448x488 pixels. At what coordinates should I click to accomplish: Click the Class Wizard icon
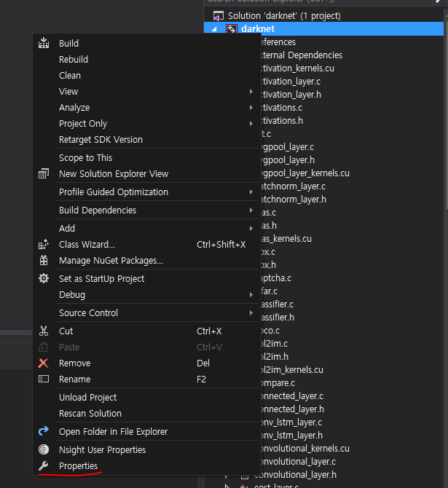pos(44,244)
